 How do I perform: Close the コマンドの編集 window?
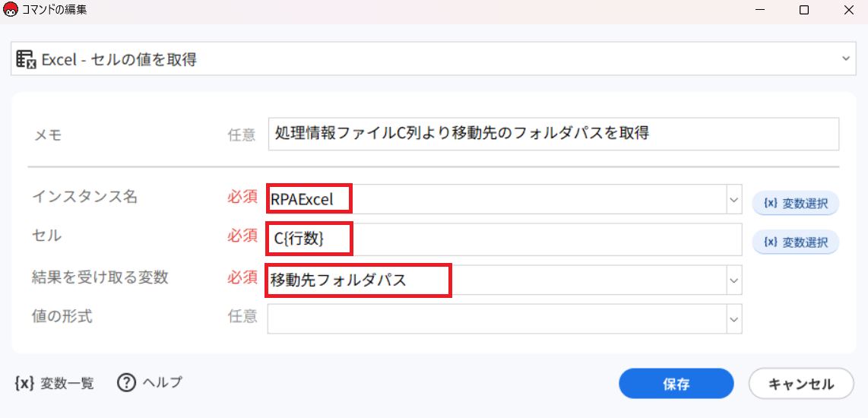[x=848, y=10]
